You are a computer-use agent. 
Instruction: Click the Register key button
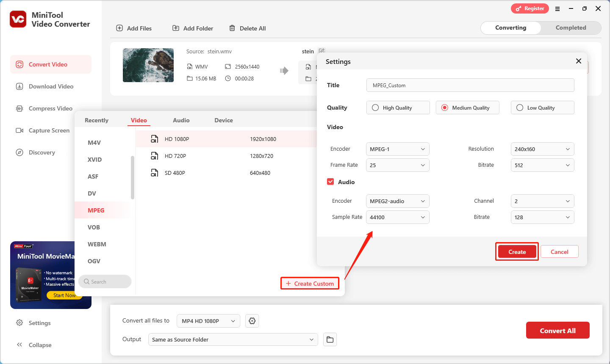coord(530,8)
